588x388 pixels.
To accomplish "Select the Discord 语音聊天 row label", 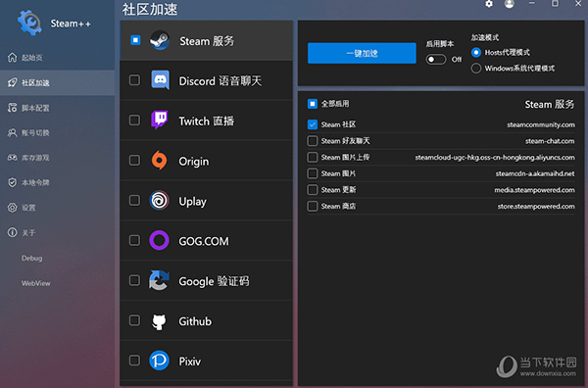I will pyautogui.click(x=220, y=81).
